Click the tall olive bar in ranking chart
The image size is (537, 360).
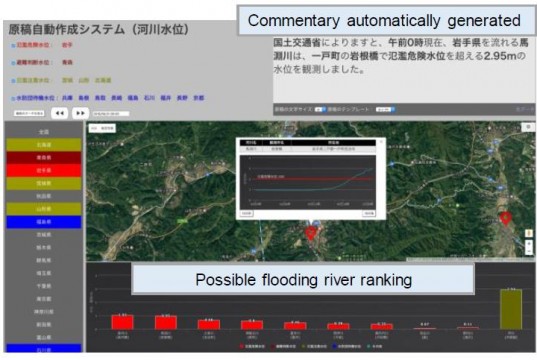pyautogui.click(x=511, y=309)
